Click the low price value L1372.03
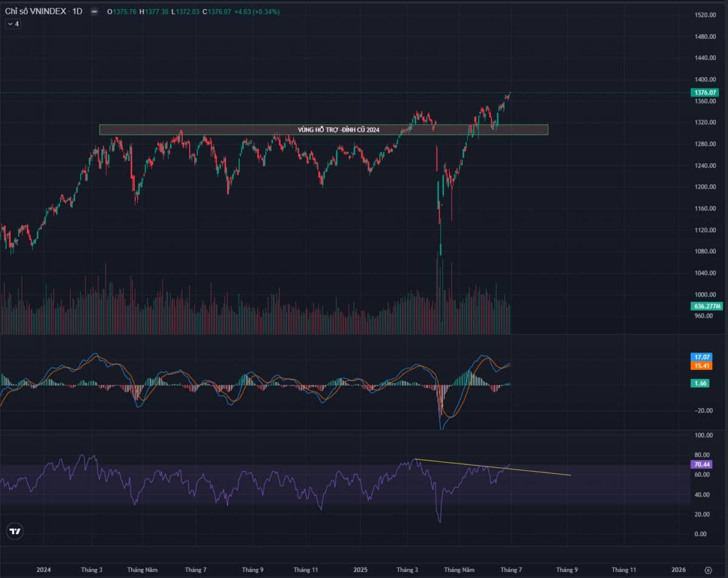The height and width of the screenshot is (578, 728). [x=186, y=11]
